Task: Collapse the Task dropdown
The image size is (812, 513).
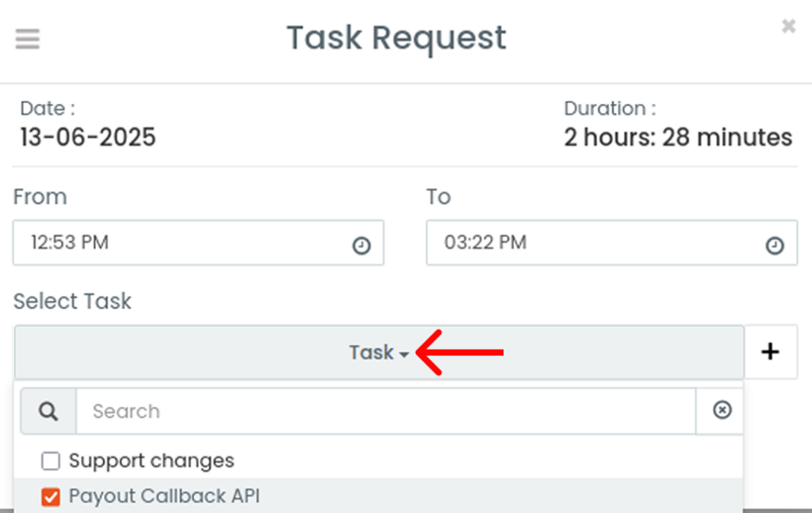Action: click(x=379, y=353)
